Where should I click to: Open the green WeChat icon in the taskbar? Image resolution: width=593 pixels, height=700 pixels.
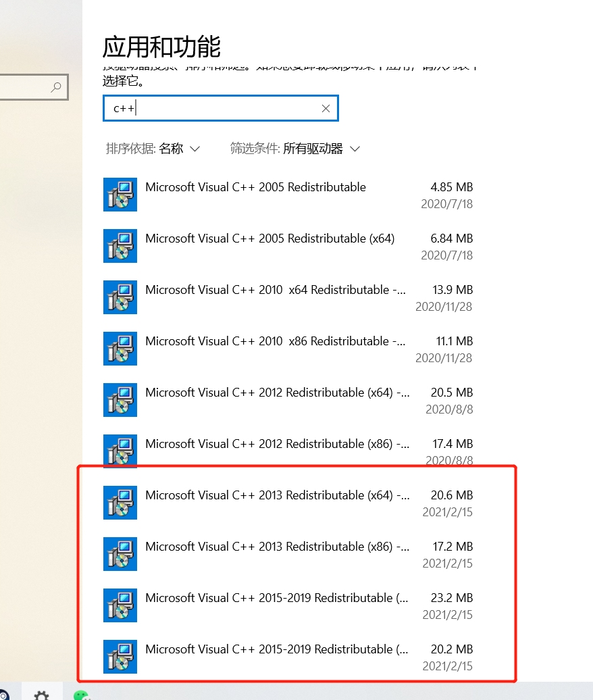click(82, 695)
